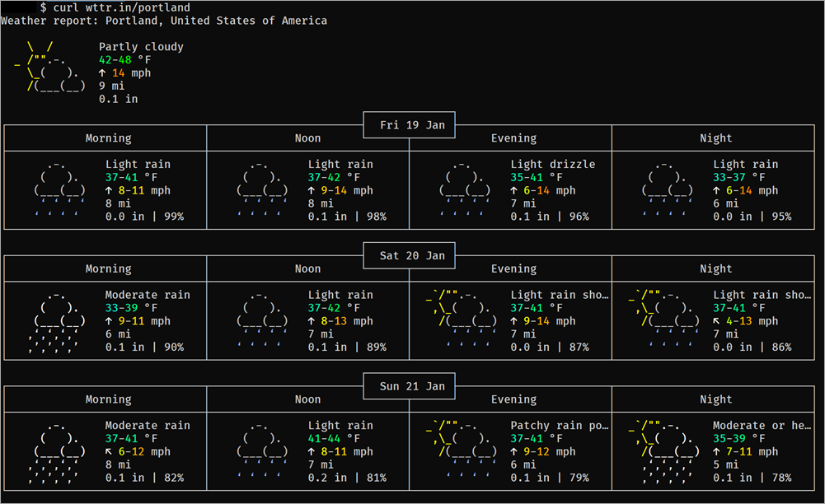Click Saturday Evening precipitation '0.0 in | 87%'
This screenshot has height=504, width=825.
tap(550, 347)
